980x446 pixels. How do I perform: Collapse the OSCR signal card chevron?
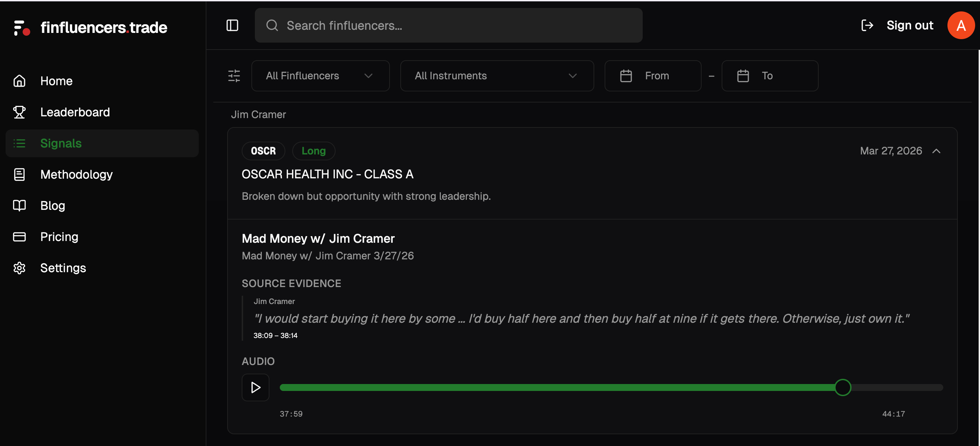(936, 151)
